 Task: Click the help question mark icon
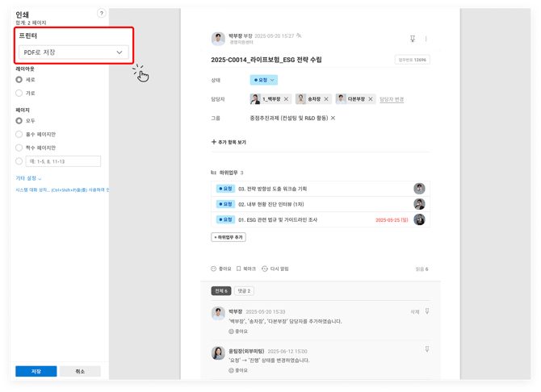(101, 14)
